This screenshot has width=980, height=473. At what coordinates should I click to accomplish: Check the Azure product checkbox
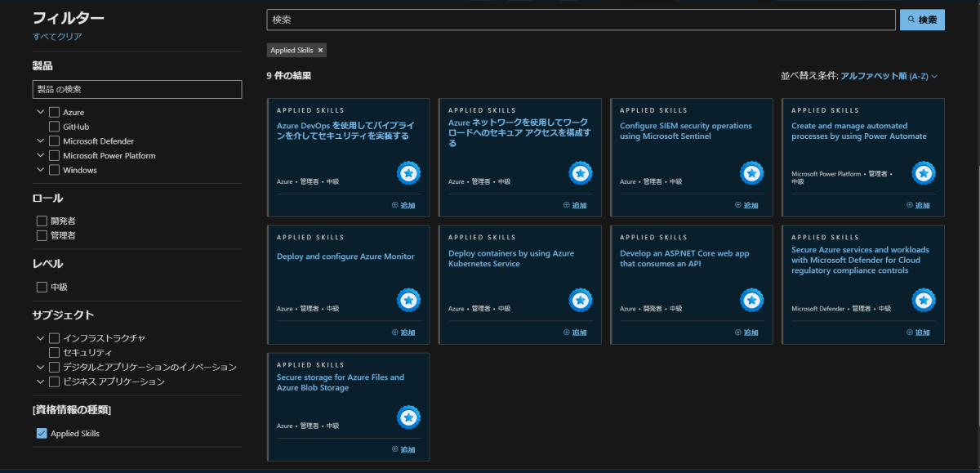55,112
